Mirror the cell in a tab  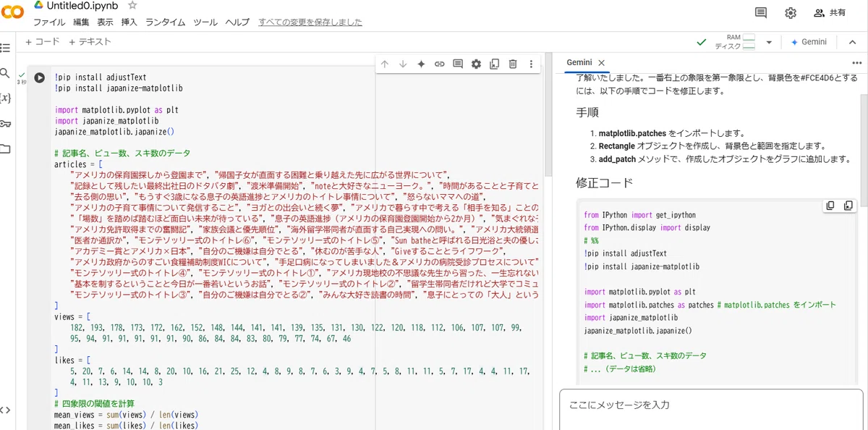tap(494, 64)
